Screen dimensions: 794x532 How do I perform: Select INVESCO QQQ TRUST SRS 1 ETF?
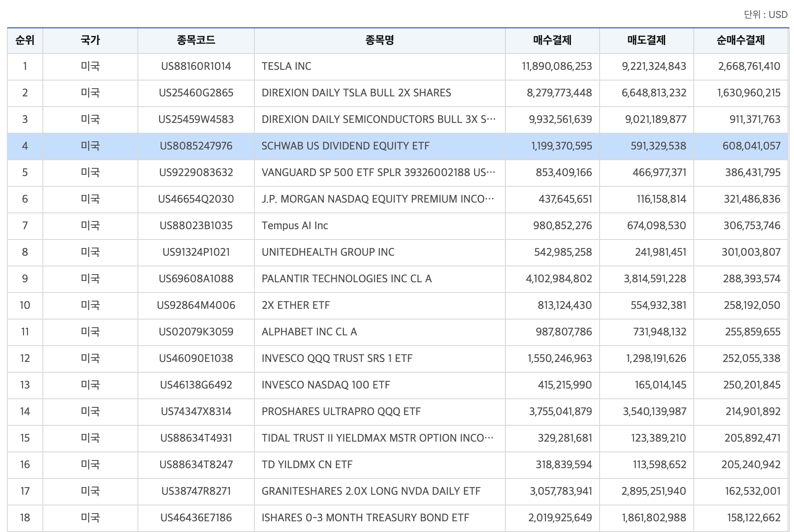(337, 359)
